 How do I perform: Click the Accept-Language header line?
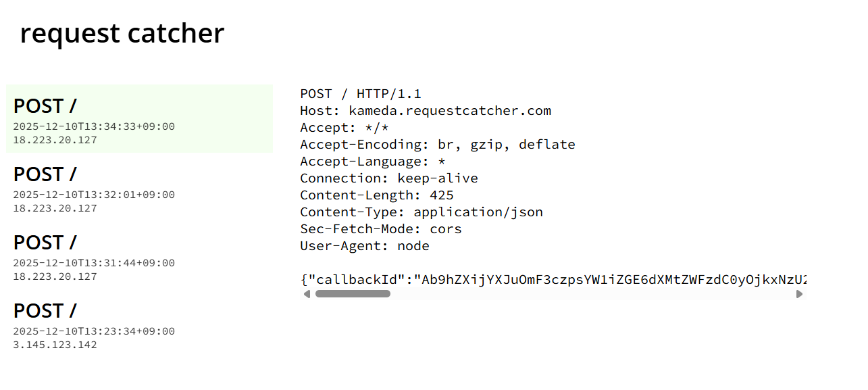[373, 162]
